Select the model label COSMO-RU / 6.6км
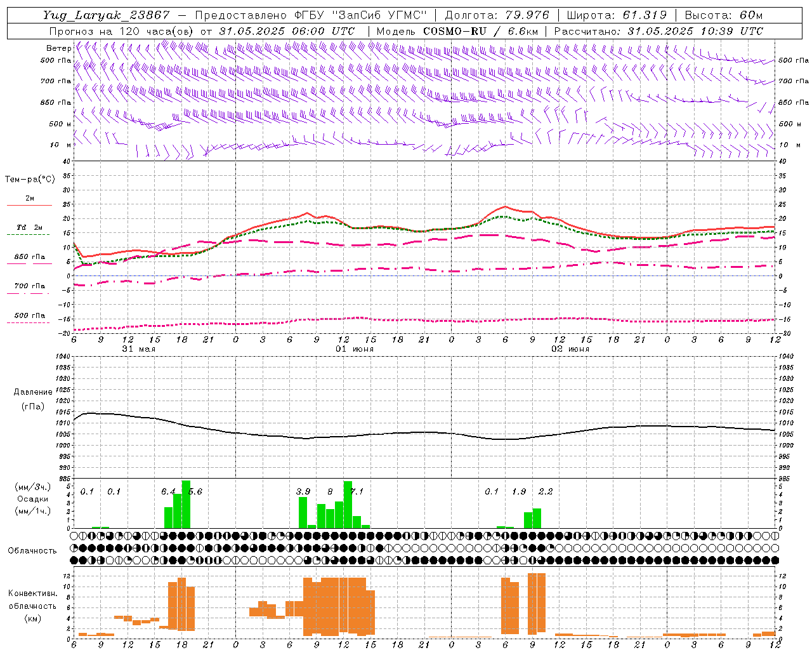Screen dimensions: 812x650 point(457,31)
